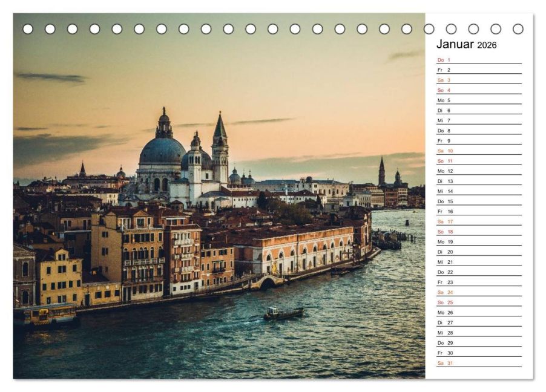Select the Mi 28 date row
This screenshot has width=546, height=392.
pos(479,333)
